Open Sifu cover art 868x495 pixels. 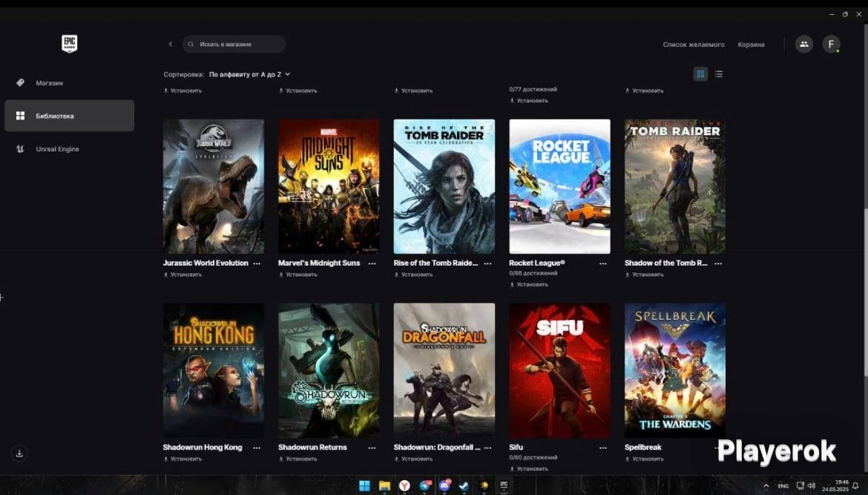[x=559, y=370]
